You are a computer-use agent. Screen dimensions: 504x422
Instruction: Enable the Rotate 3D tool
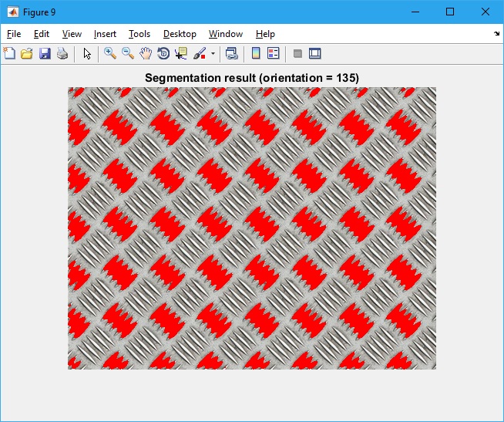(x=163, y=53)
